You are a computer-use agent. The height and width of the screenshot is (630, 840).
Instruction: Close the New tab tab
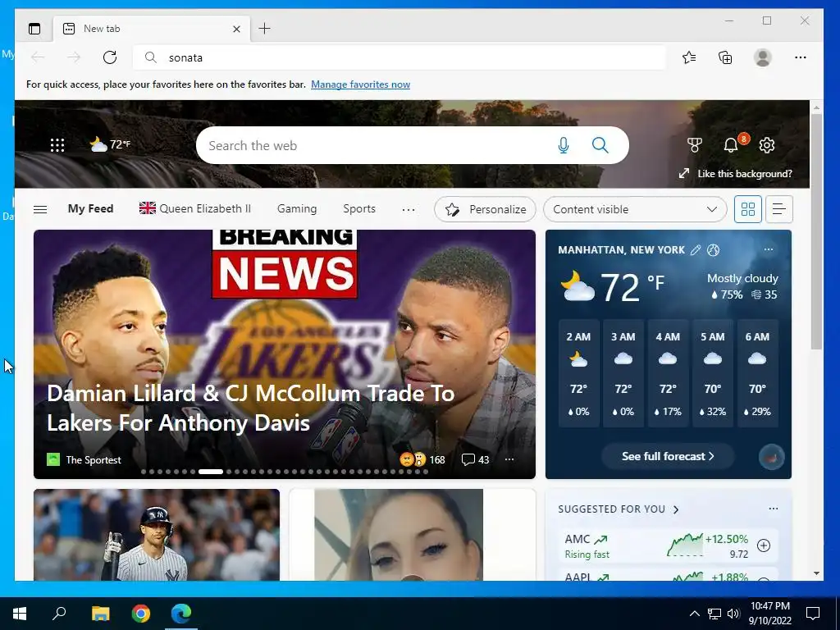point(236,29)
